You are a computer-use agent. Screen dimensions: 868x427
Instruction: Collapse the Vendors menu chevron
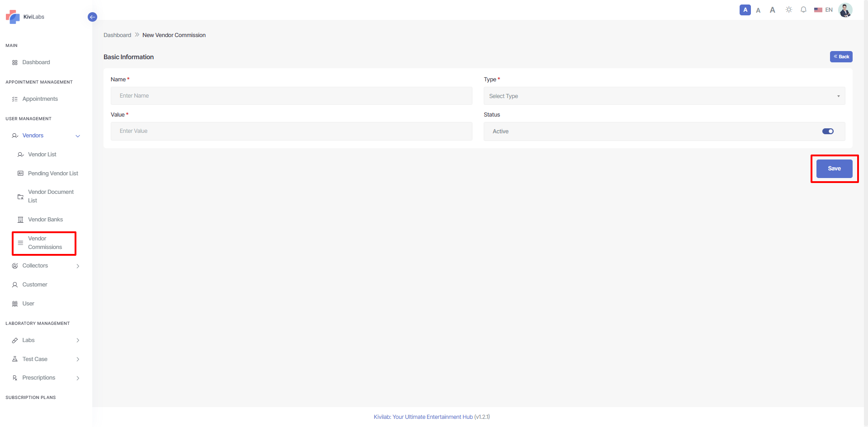click(78, 136)
